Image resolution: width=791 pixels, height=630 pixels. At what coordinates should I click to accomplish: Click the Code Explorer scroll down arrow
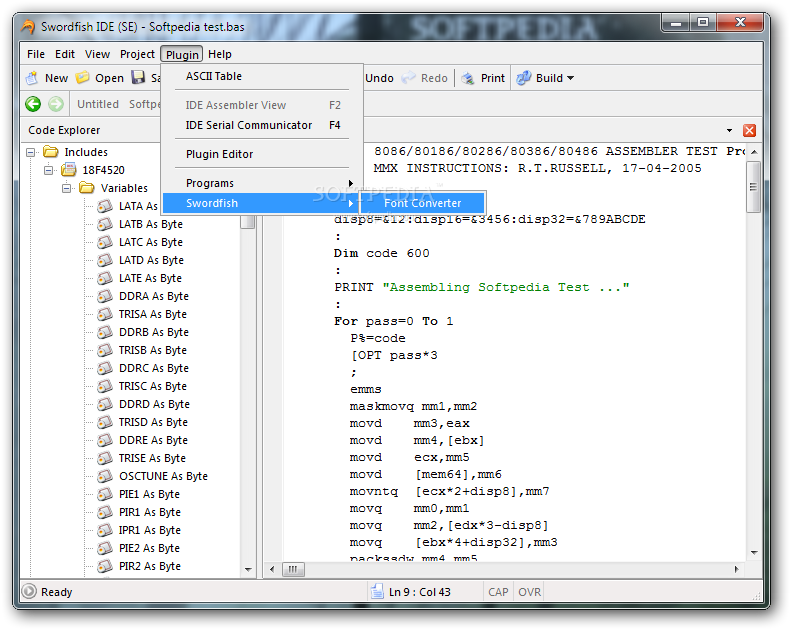248,569
